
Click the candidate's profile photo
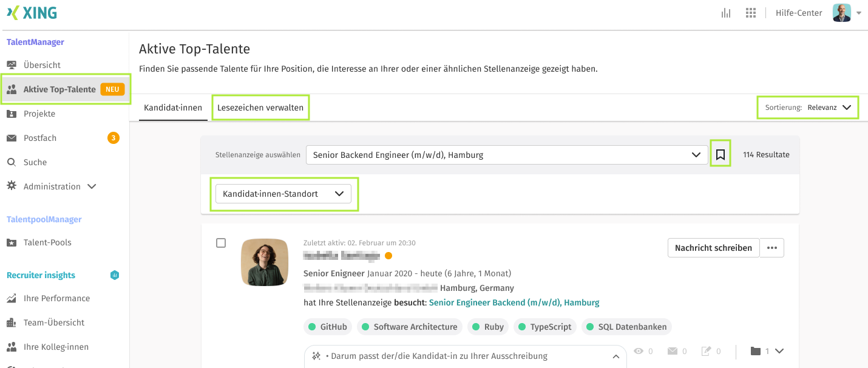[265, 262]
